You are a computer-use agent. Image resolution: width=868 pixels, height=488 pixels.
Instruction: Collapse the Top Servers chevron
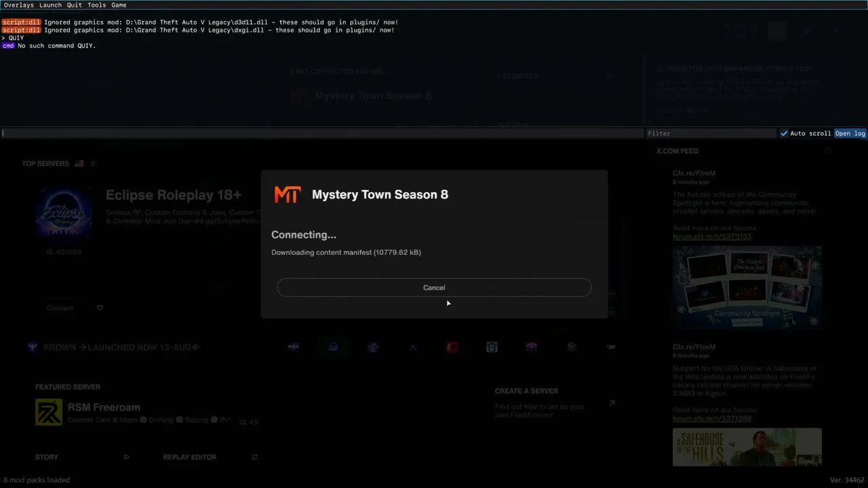pyautogui.click(x=92, y=163)
